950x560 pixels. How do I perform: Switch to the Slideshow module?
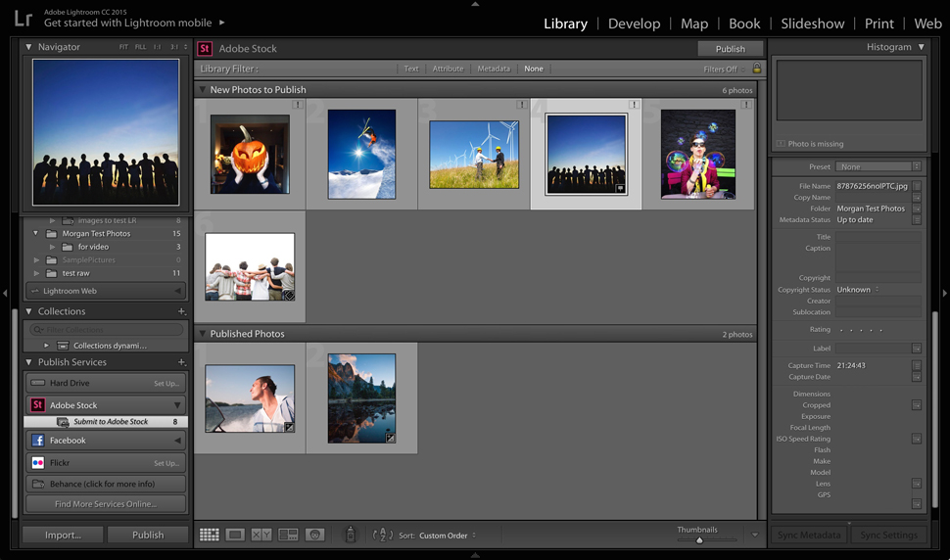[x=812, y=23]
